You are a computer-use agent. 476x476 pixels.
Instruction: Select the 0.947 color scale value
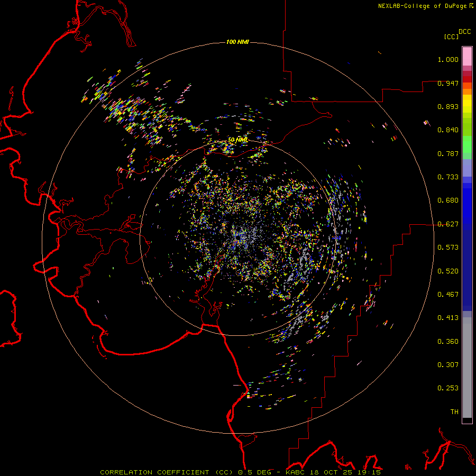click(x=448, y=83)
